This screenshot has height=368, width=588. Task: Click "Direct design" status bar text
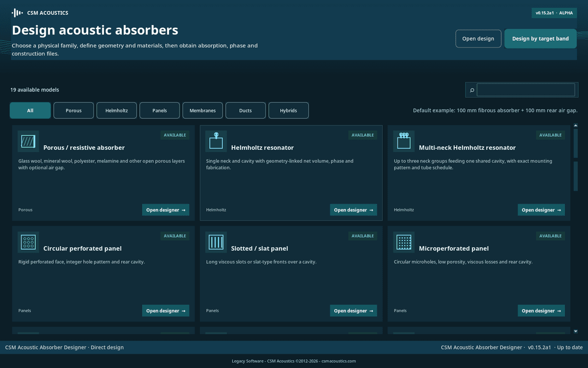click(x=107, y=347)
